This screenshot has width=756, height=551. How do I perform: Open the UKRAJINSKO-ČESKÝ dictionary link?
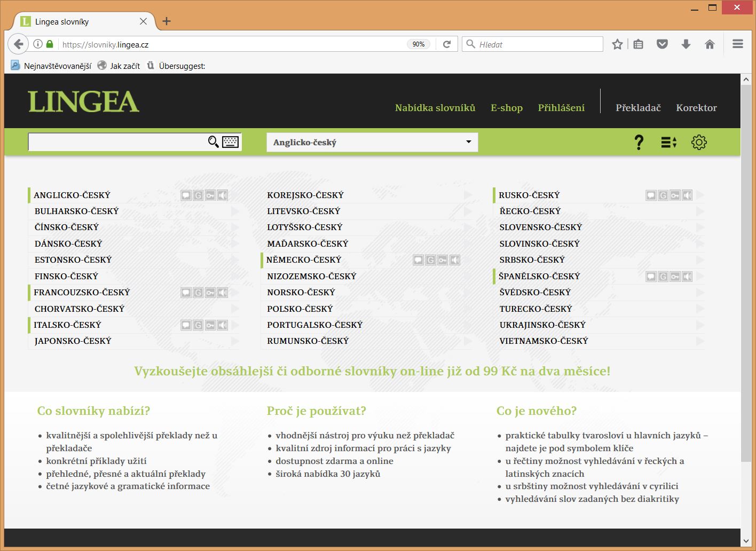tap(542, 325)
